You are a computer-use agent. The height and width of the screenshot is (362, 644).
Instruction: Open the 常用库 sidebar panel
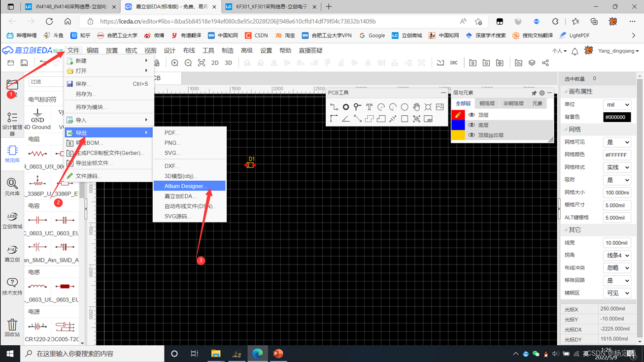point(12,154)
